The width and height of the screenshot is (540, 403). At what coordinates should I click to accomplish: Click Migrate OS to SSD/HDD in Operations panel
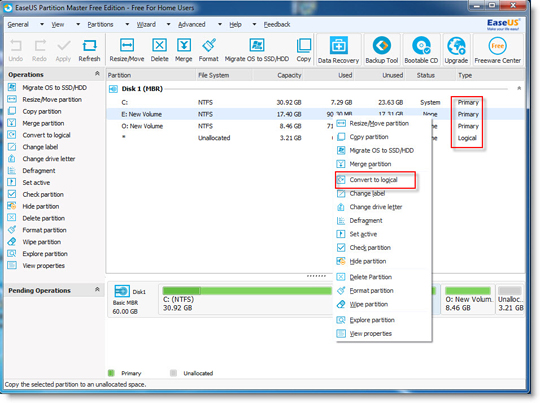coord(48,87)
